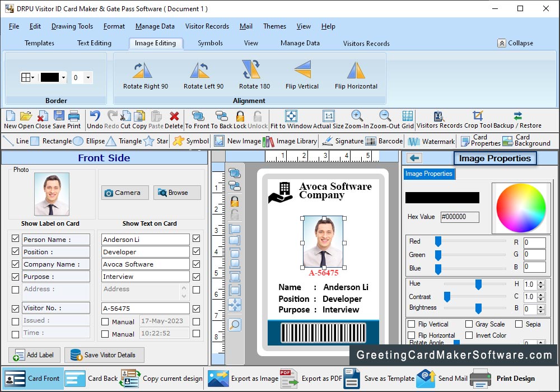Open the Themes menu

(274, 26)
